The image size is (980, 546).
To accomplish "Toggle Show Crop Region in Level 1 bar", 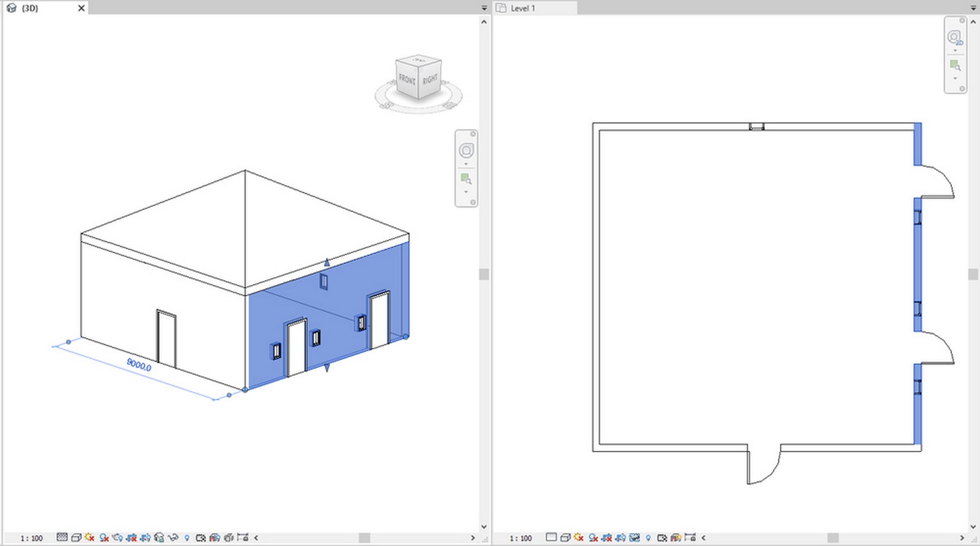I will pos(620,537).
